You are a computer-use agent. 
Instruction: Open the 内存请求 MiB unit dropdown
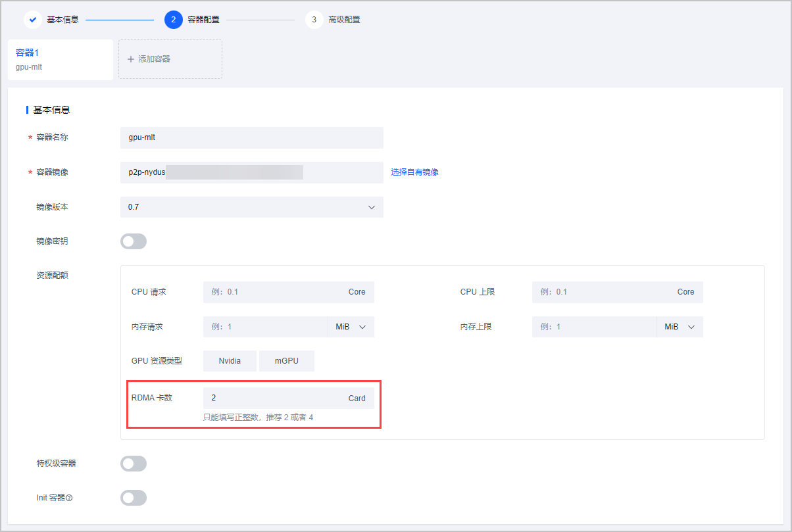point(351,327)
